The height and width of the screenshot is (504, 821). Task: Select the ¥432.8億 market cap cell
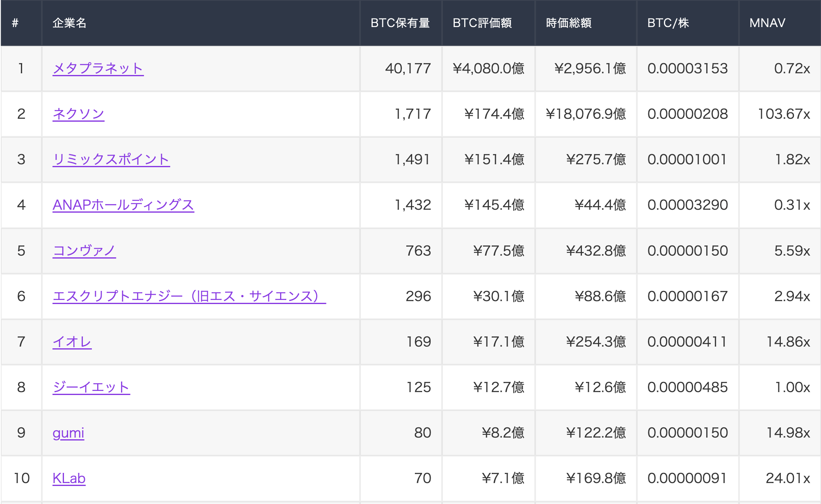pos(586,251)
